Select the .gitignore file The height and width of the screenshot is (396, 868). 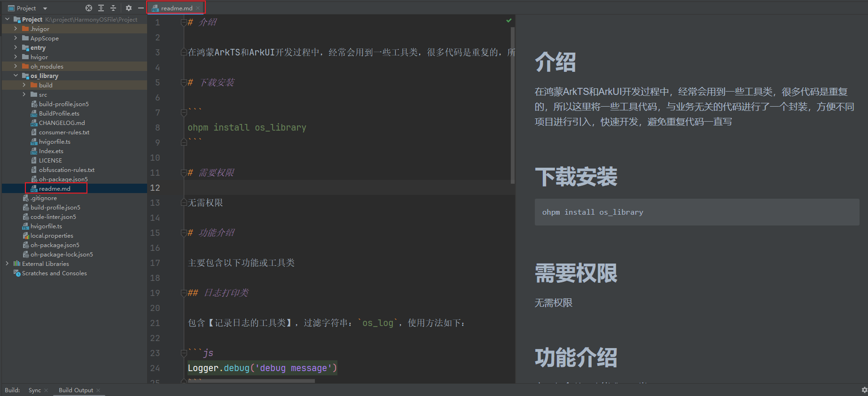[44, 198]
